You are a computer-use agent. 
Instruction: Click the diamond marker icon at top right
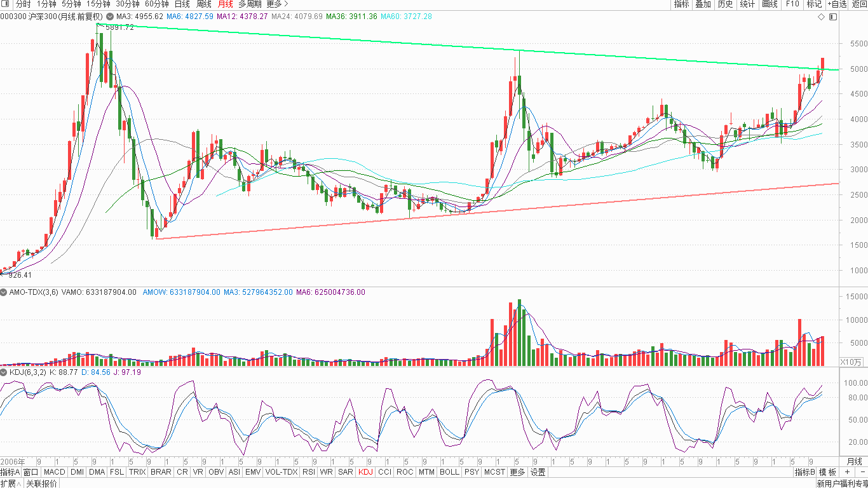click(x=820, y=17)
